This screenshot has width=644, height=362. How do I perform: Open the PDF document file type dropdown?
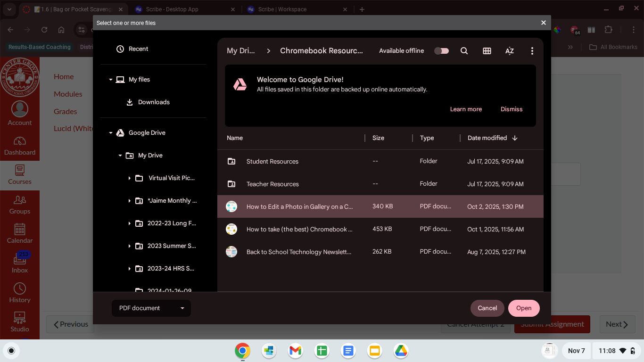click(x=151, y=308)
